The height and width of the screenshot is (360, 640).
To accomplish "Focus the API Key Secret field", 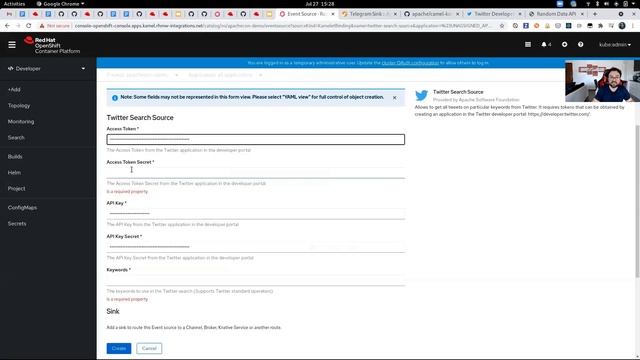I will tap(256, 247).
